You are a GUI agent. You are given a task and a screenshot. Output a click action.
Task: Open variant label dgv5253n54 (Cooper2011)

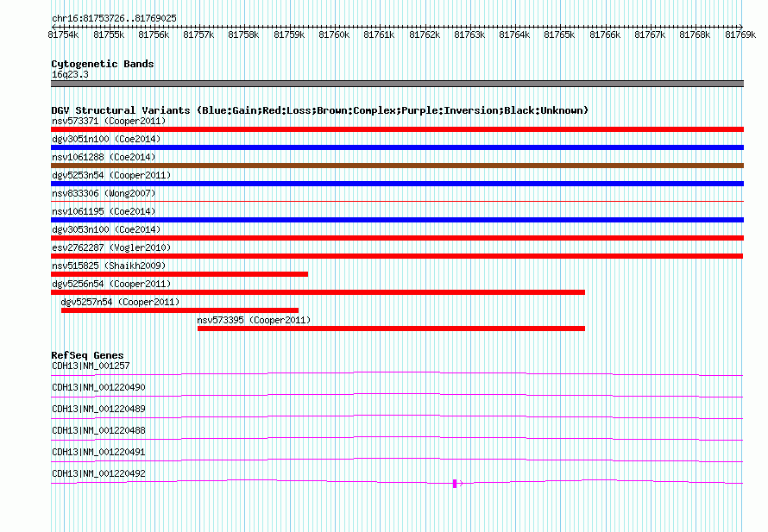click(x=111, y=175)
